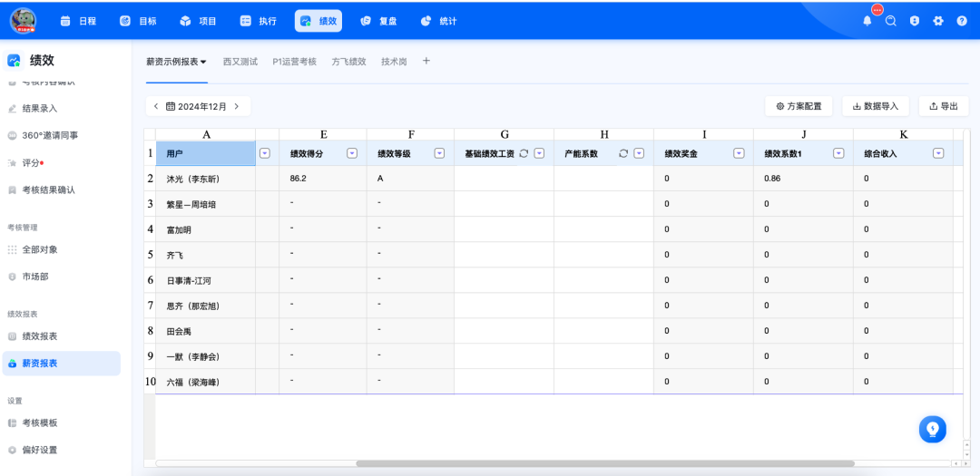
Task: Switch to 方飞绩效 tab
Action: click(348, 62)
